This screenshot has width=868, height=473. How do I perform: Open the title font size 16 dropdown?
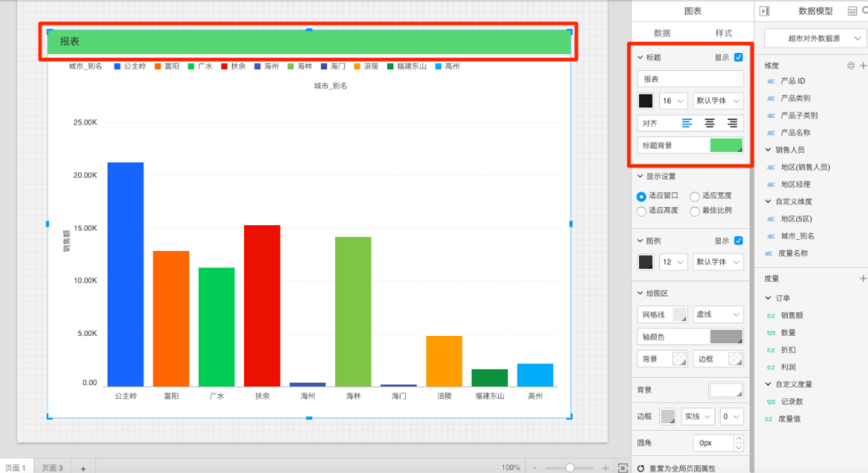pyautogui.click(x=673, y=101)
